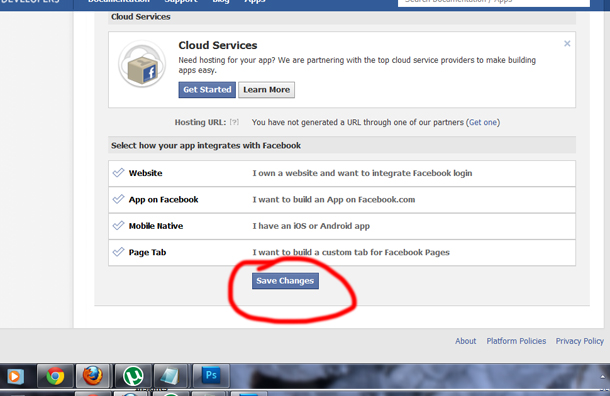This screenshot has width=610, height=396.
Task: Switch to Firefox in the taskbar
Action: [x=93, y=376]
